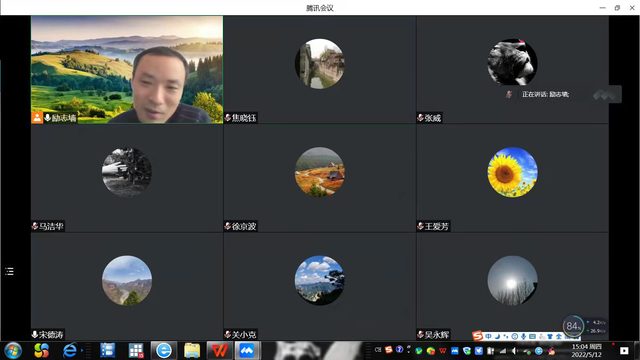The image size is (640, 360).
Task: Click the orange host icon on first video tile
Action: (x=37, y=118)
